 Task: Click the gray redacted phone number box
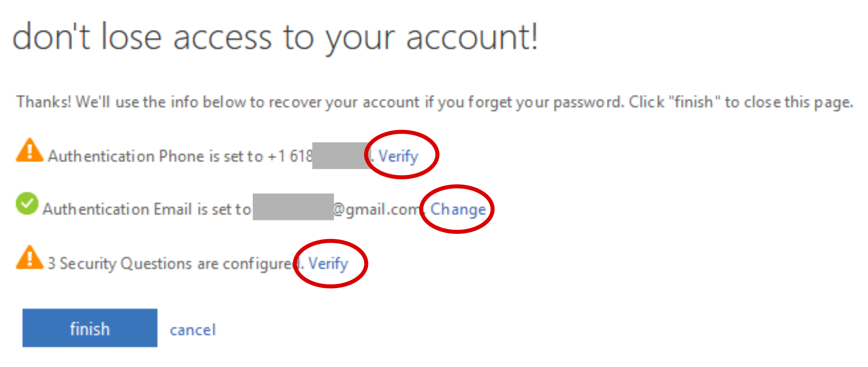click(341, 156)
